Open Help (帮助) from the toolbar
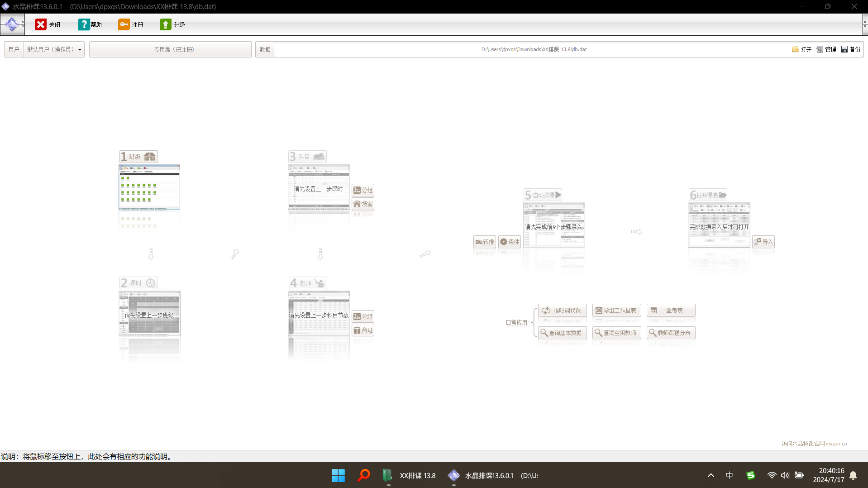The width and height of the screenshot is (868, 488). coord(84,24)
